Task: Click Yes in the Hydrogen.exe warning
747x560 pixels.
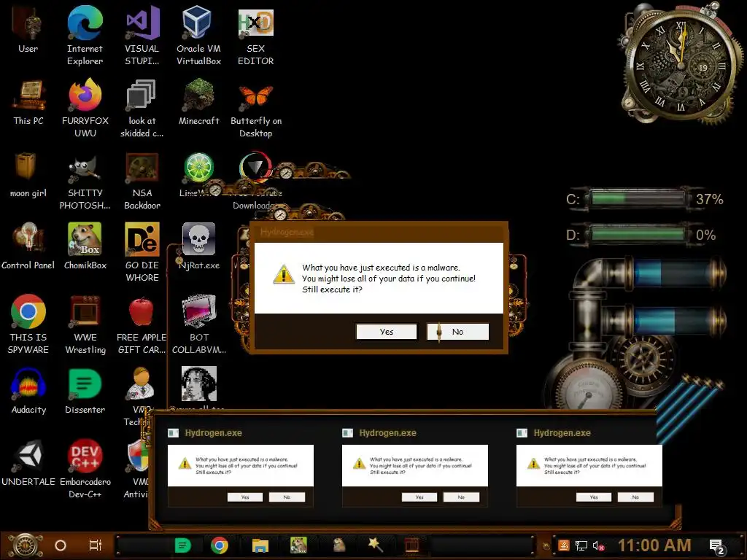Action: [387, 332]
